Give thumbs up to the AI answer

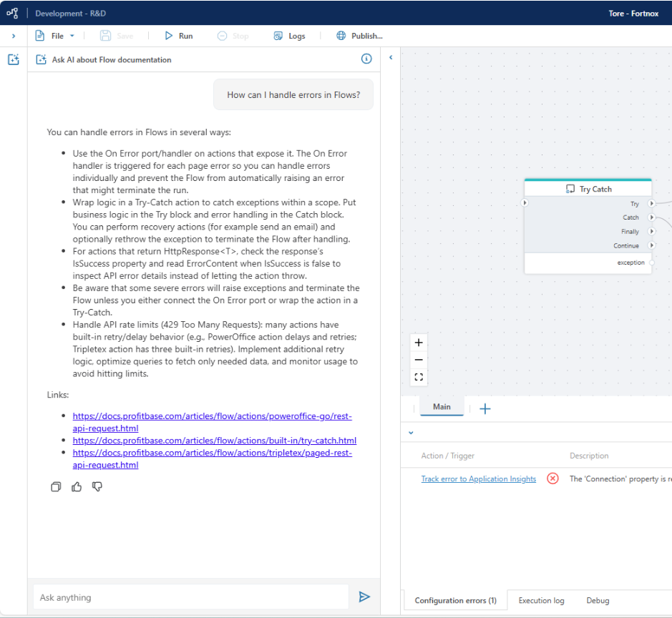click(x=77, y=487)
